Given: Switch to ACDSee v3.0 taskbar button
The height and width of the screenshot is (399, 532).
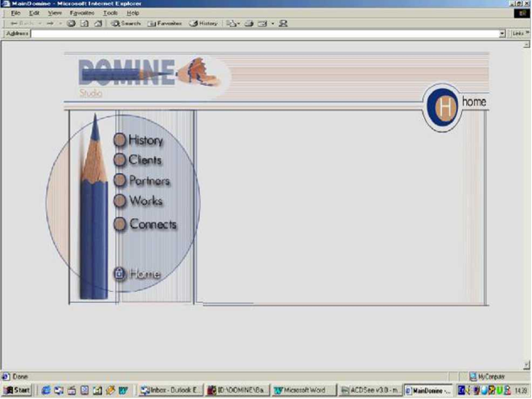Looking at the screenshot, I should [370, 391].
